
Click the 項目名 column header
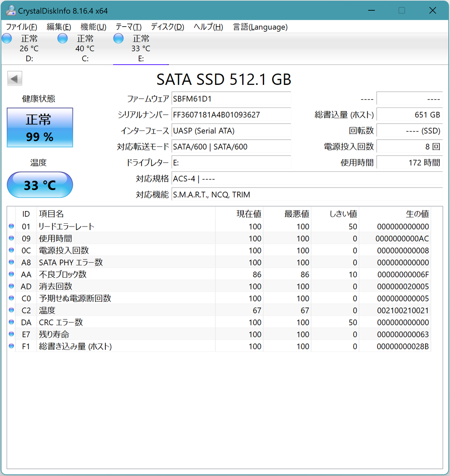[x=126, y=214]
